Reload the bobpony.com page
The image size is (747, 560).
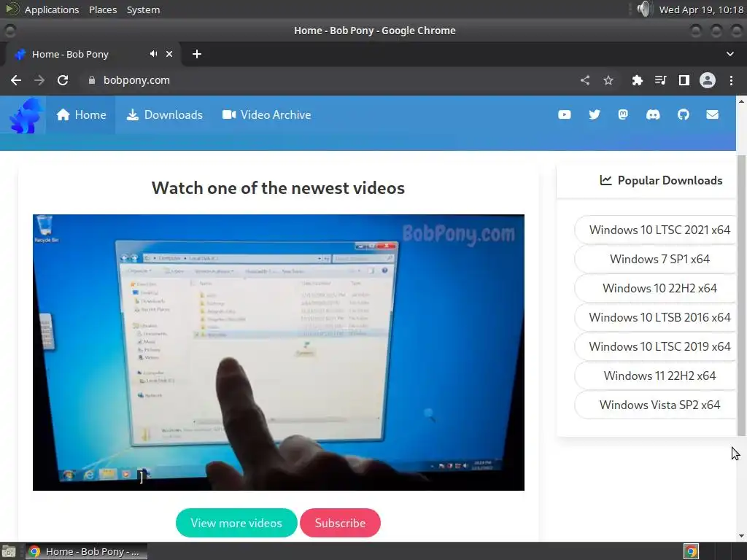pyautogui.click(x=63, y=80)
